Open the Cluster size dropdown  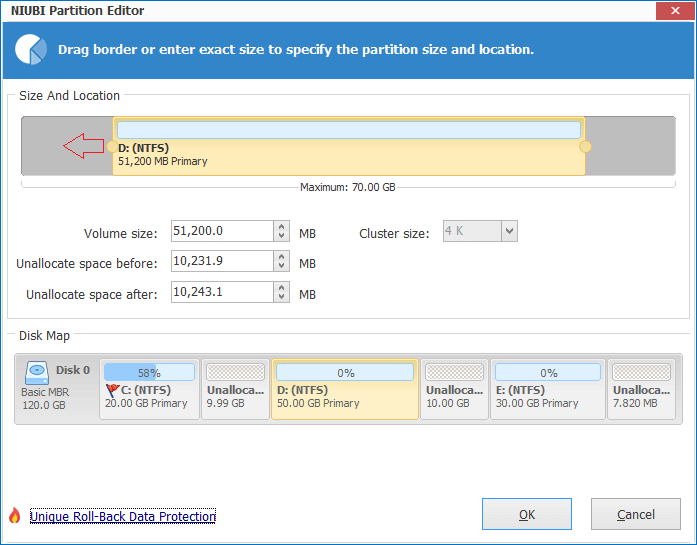pyautogui.click(x=509, y=231)
